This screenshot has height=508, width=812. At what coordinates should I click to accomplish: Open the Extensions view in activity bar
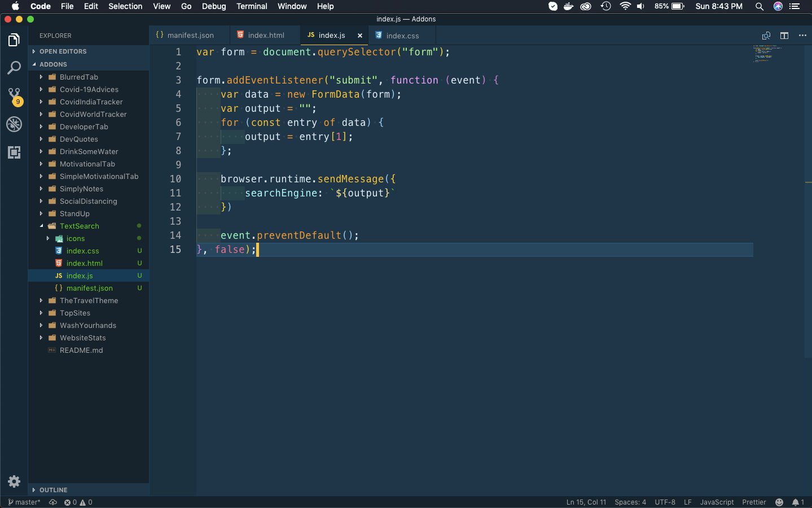coord(14,152)
